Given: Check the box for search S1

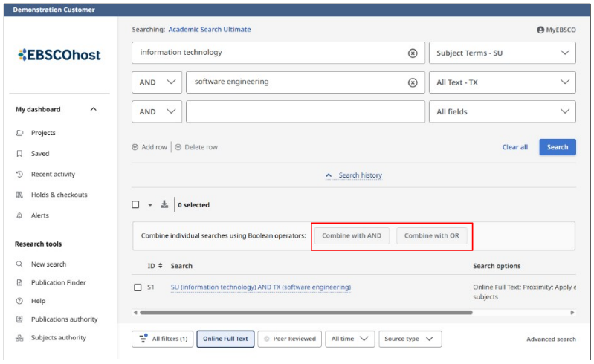Looking at the screenshot, I should (x=138, y=287).
